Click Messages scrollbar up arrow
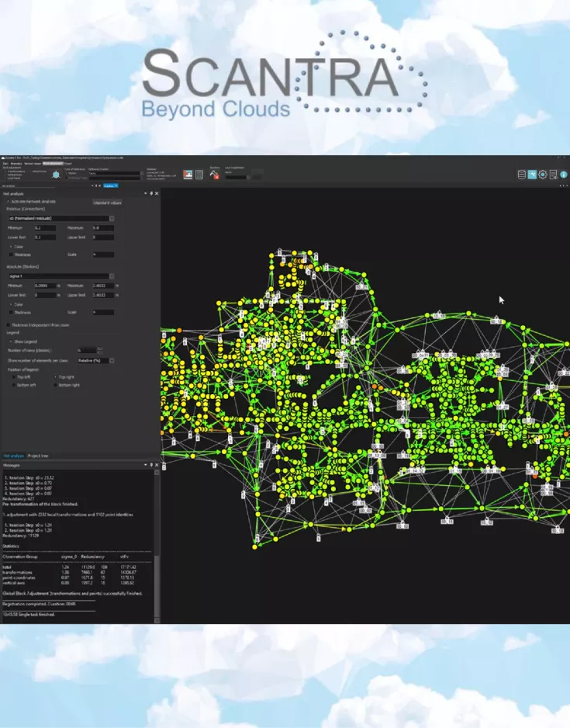570x728 pixels. coord(157,472)
